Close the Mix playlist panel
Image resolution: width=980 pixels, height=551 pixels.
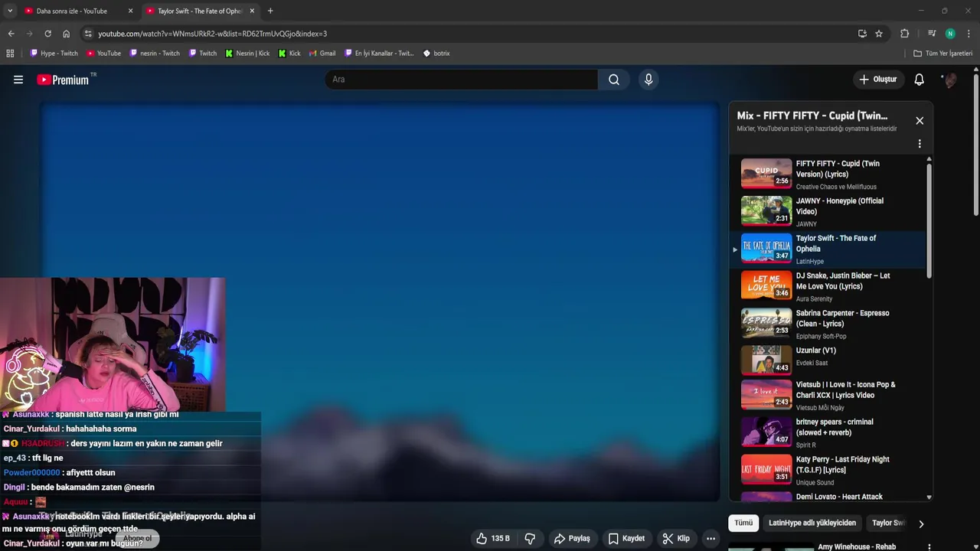[x=920, y=121]
